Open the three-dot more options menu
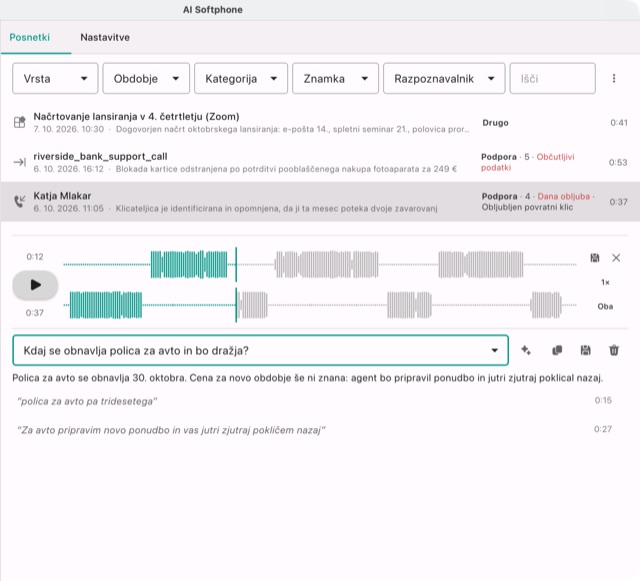Screen dimensions: 640x581 pyautogui.click(x=614, y=78)
